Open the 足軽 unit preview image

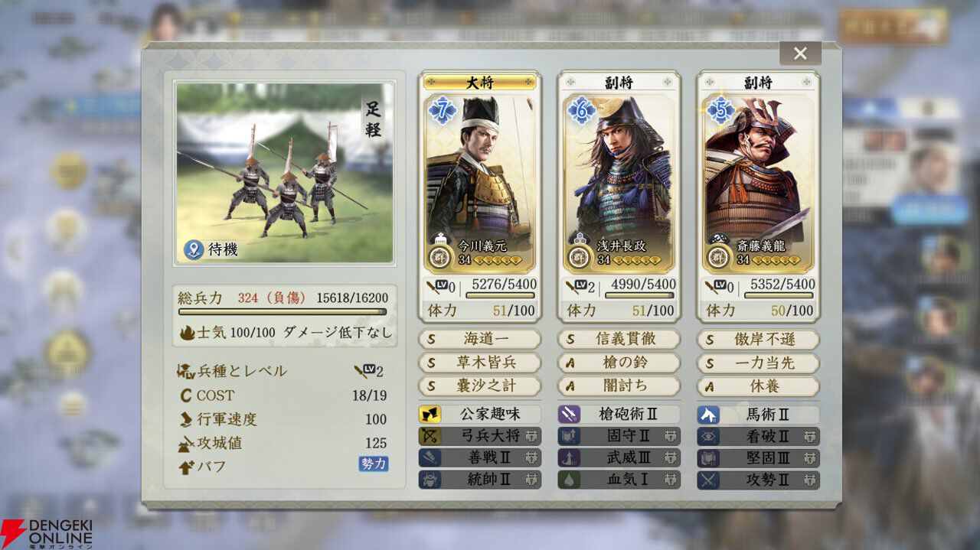point(285,174)
